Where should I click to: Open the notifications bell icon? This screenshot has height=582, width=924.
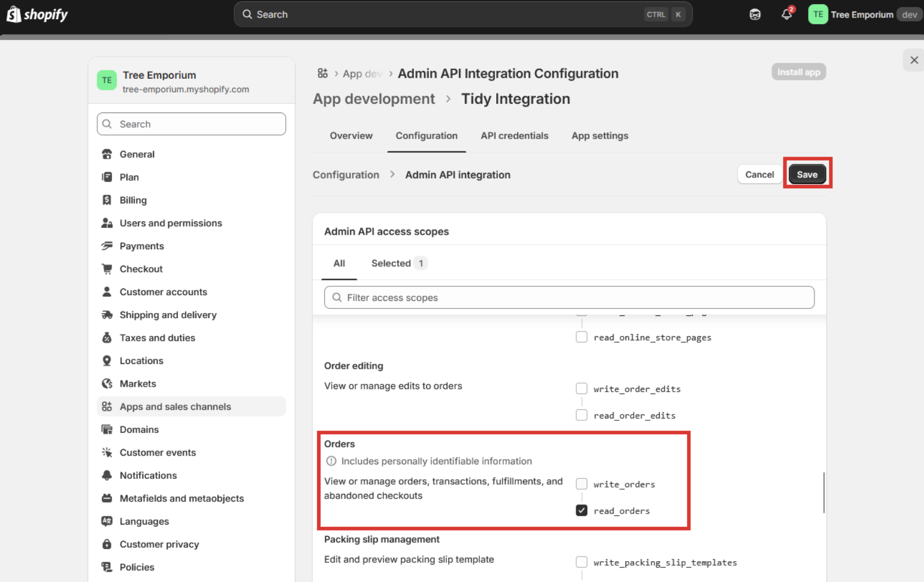(x=787, y=14)
